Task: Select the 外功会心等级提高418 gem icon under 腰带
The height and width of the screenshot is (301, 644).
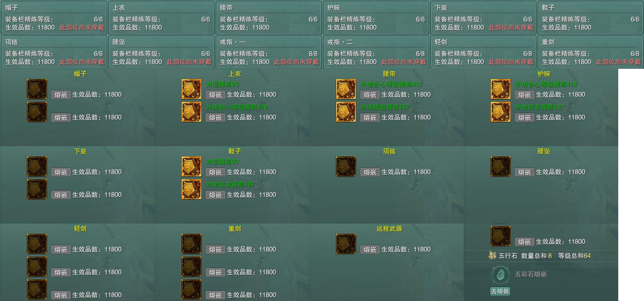Action: (346, 89)
